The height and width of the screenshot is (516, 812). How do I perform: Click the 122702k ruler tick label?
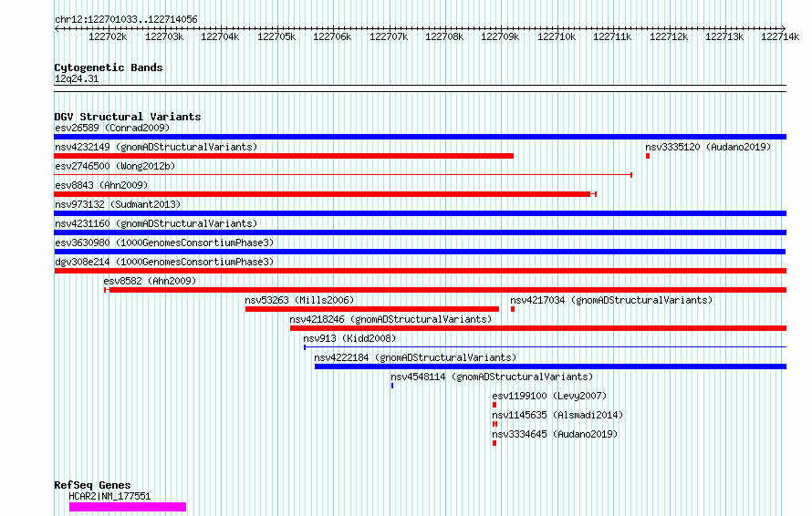point(108,36)
